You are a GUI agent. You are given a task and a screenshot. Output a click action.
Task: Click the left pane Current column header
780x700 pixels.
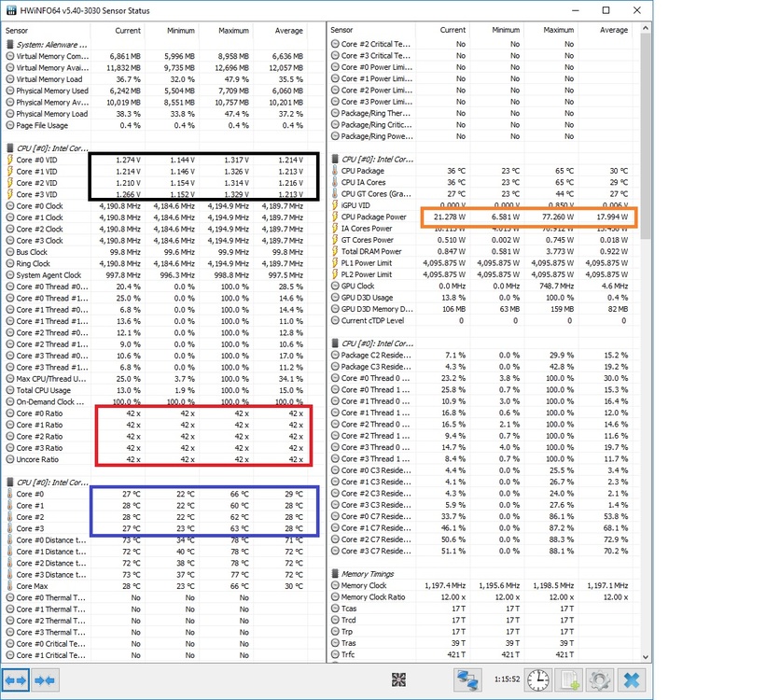pos(127,30)
